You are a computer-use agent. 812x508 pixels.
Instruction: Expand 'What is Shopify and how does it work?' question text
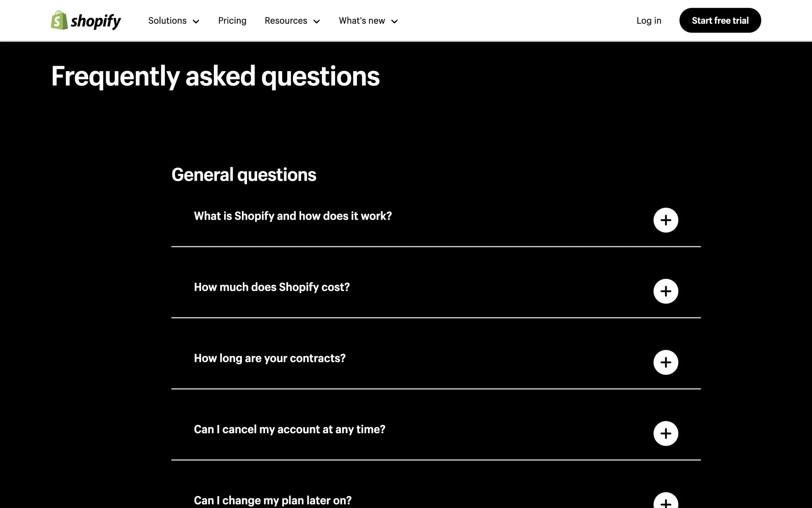[x=293, y=216]
